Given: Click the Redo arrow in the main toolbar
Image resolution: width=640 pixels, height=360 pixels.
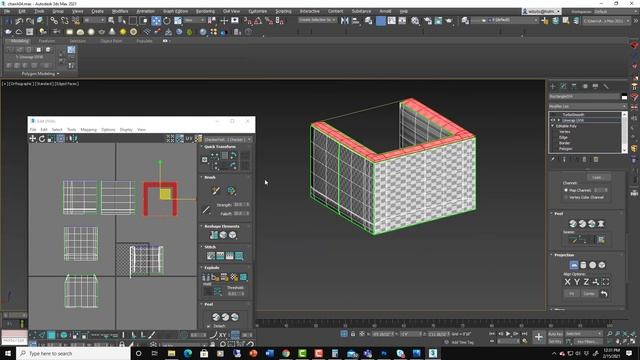Looking at the screenshot, I should [29, 20].
